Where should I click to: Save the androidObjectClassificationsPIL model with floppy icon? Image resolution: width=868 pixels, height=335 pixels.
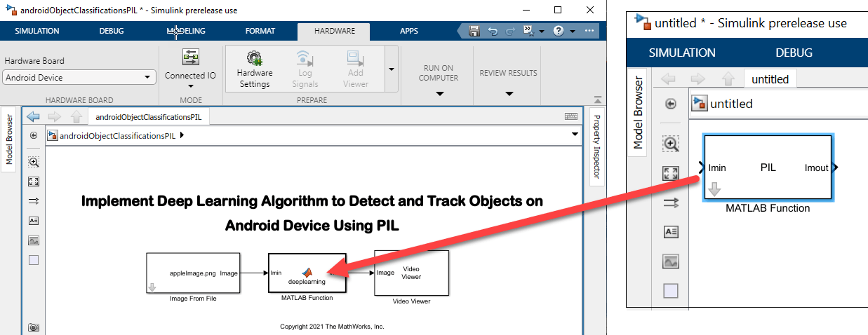coord(474,31)
